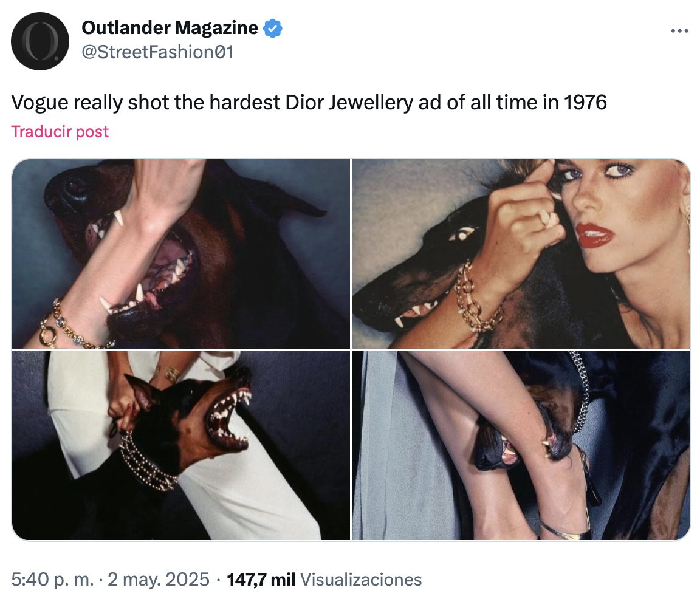The image size is (700, 599).
Task: Click the Outlander Magazine profile avatar
Action: [40, 41]
